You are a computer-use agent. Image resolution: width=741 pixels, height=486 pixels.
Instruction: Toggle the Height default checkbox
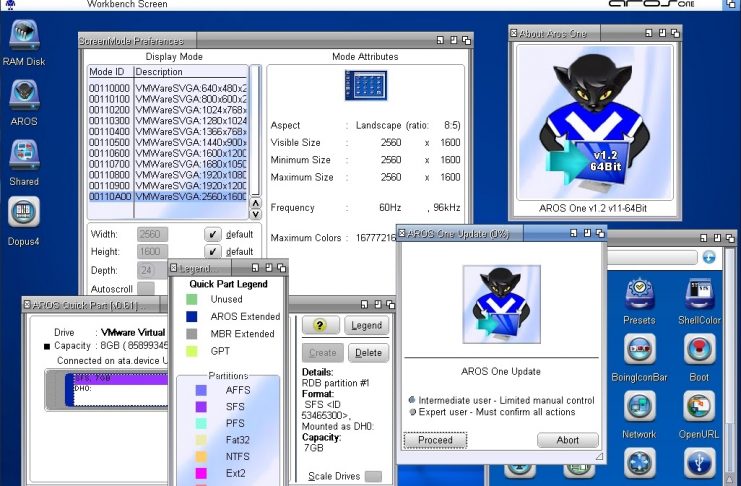[x=213, y=252]
